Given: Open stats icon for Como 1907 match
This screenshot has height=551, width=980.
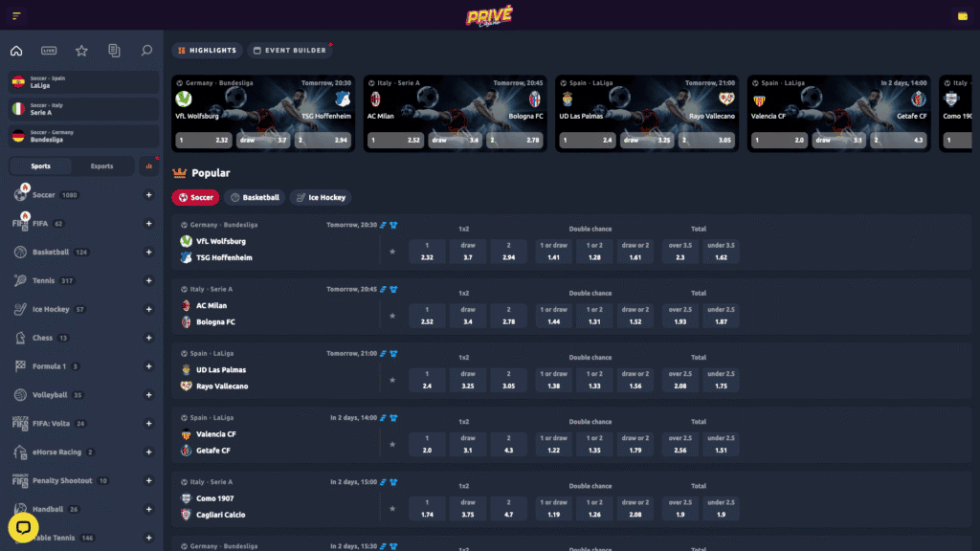Looking at the screenshot, I should [383, 482].
